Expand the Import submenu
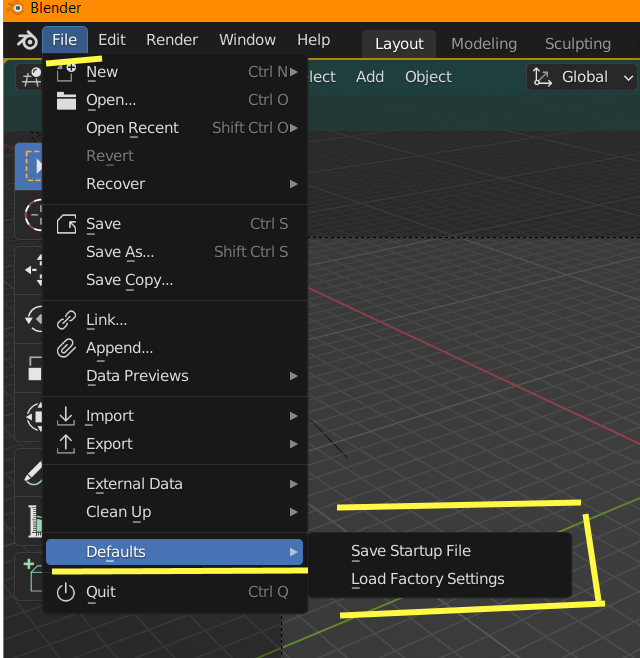Screen dimensions: 640x658 coord(175,416)
